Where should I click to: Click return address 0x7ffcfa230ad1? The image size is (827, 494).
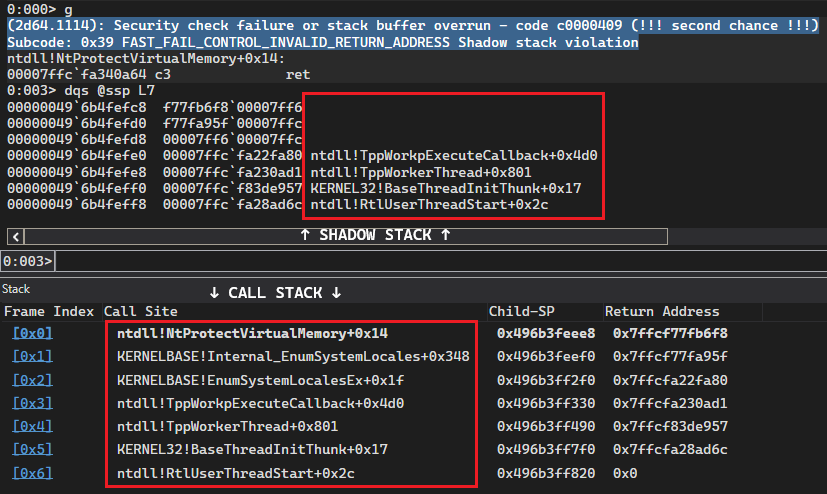pos(670,403)
